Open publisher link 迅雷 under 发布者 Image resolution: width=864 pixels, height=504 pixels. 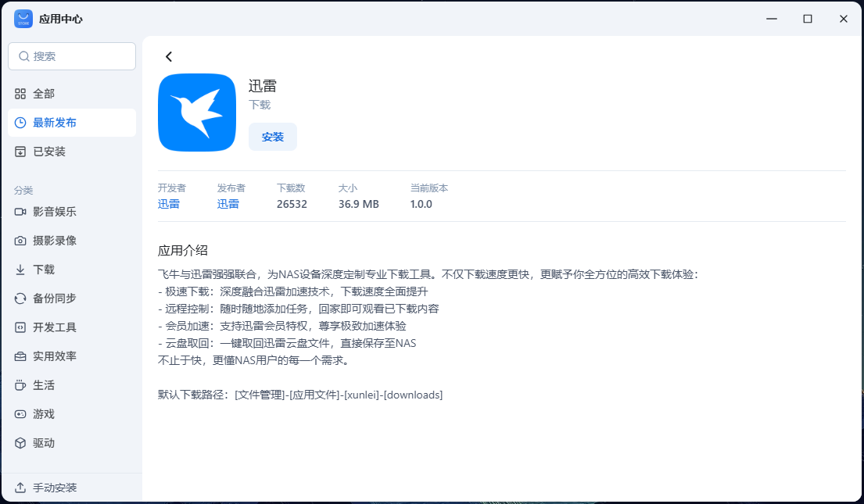coord(228,203)
